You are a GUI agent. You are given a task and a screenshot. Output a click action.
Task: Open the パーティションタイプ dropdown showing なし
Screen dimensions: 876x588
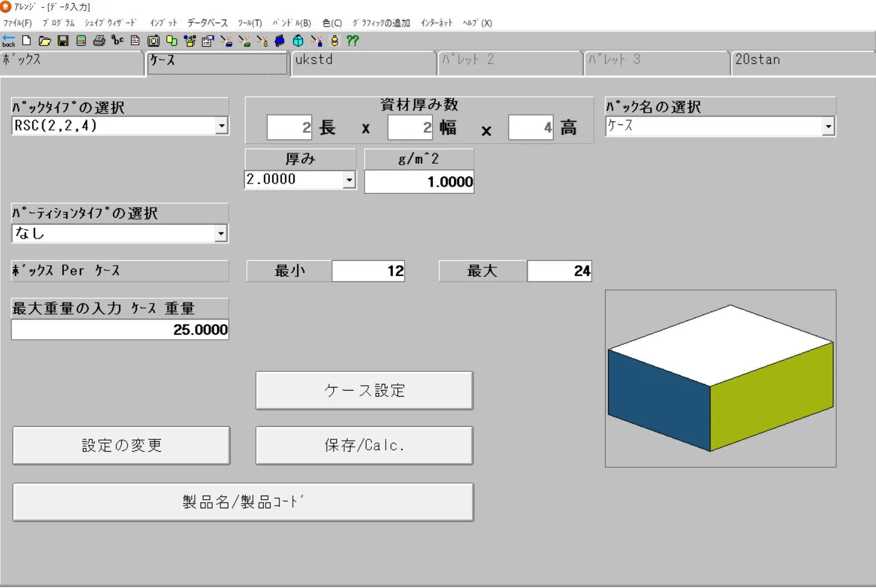[x=222, y=233]
